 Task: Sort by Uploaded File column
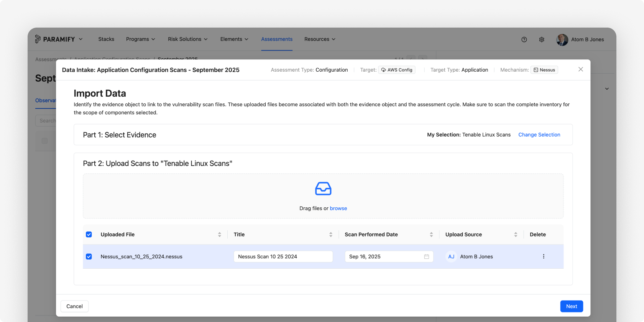click(x=219, y=235)
